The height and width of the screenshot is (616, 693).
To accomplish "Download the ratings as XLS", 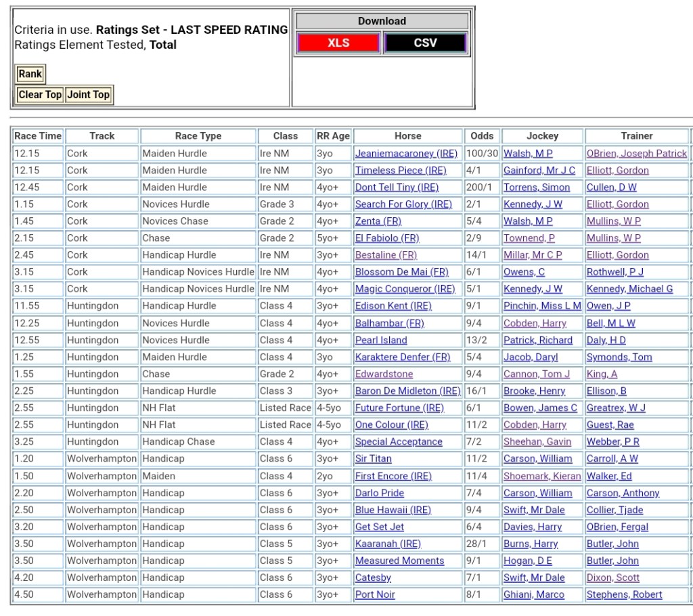I will pyautogui.click(x=338, y=43).
